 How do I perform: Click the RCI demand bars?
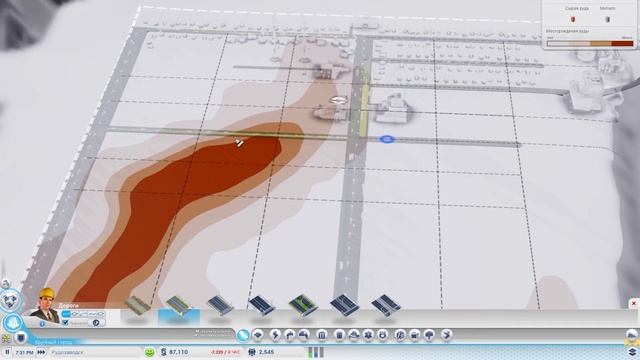coord(316,352)
